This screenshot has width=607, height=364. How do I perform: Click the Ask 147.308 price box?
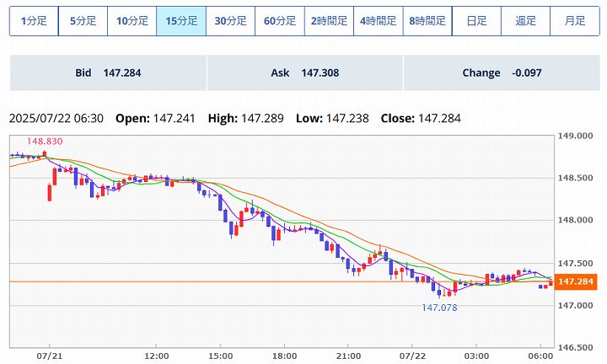point(305,72)
